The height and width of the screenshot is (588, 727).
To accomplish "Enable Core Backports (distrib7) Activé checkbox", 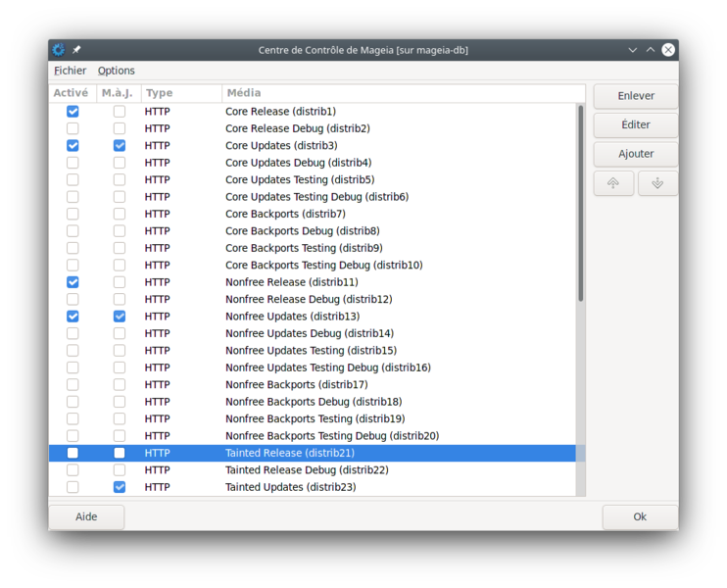I will (x=73, y=214).
